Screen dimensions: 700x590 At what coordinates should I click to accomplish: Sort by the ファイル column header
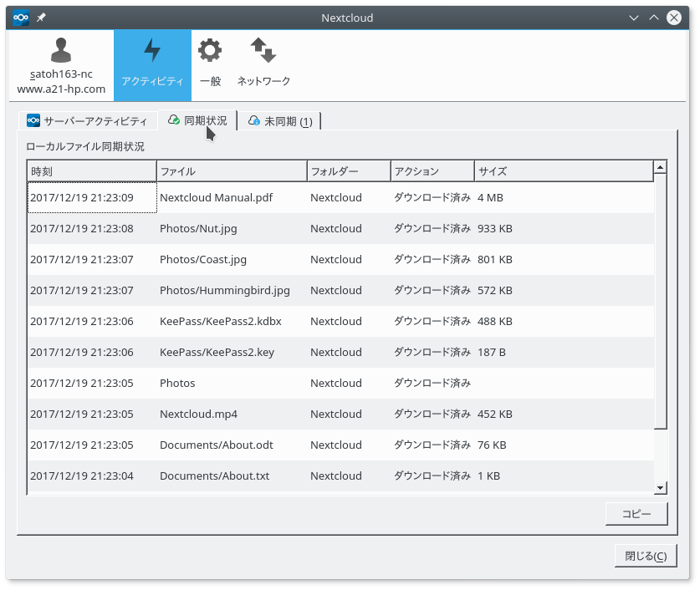click(232, 171)
